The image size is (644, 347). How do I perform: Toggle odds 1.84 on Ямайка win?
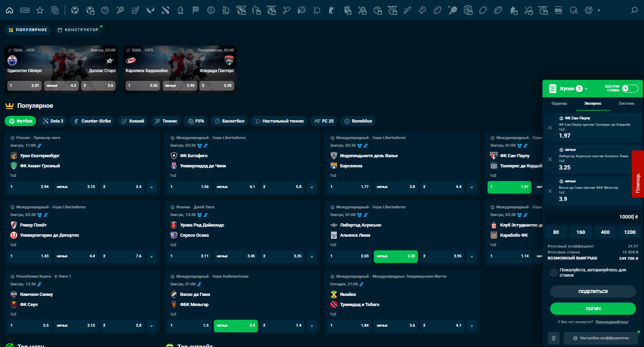pos(349,326)
